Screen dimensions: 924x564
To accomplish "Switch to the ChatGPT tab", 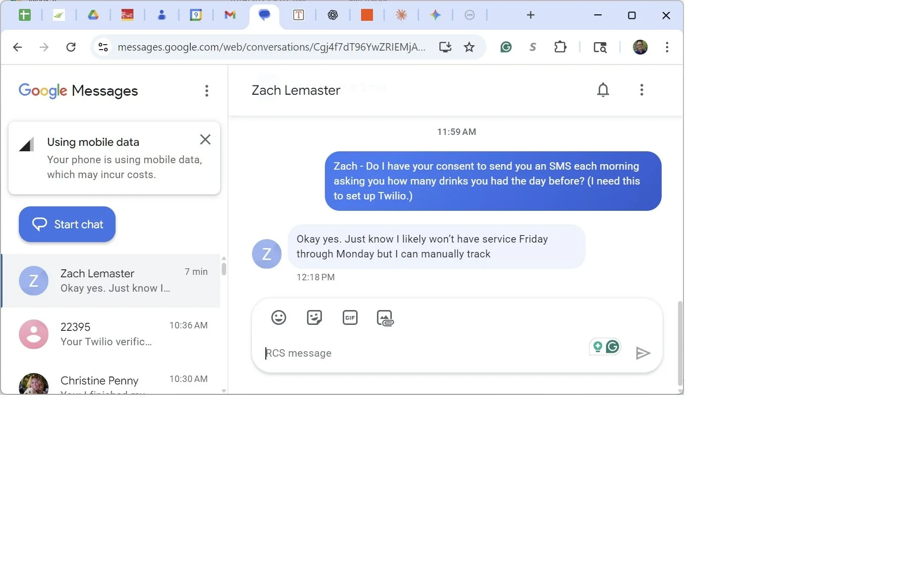I will tap(333, 15).
